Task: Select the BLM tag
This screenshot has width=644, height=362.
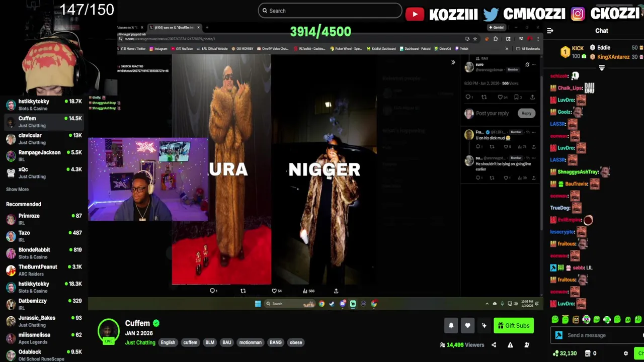Action: (210, 343)
